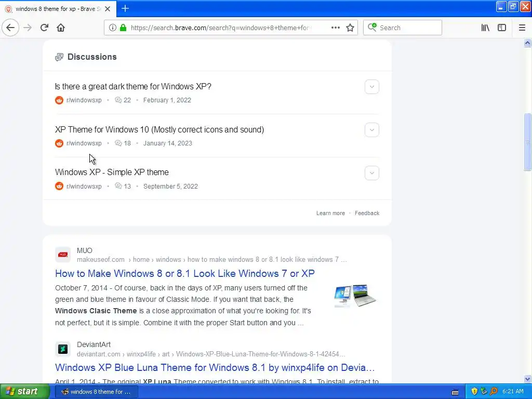Toggle the sidebar view icon
532x399 pixels.
click(502, 28)
